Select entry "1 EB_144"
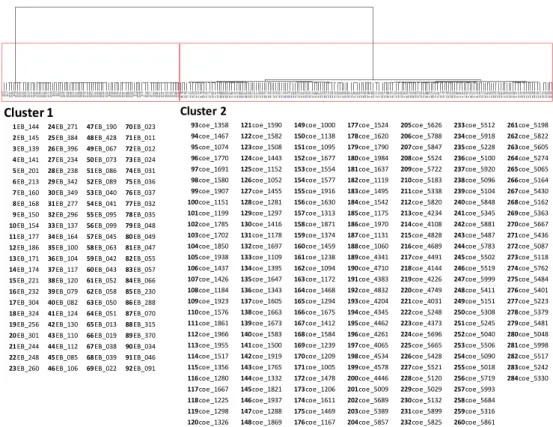 point(26,127)
